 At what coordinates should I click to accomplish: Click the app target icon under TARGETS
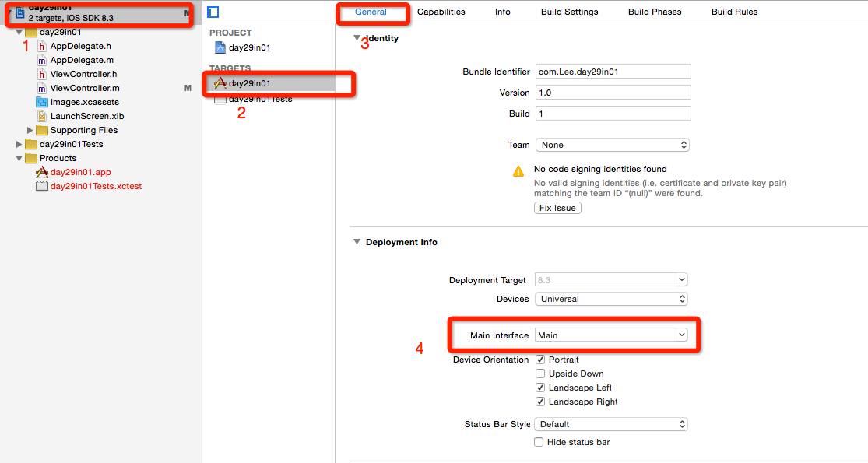pos(220,83)
